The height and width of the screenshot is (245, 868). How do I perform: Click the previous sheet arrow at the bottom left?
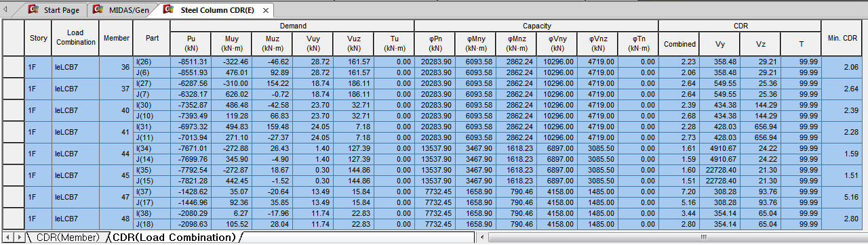(8, 238)
